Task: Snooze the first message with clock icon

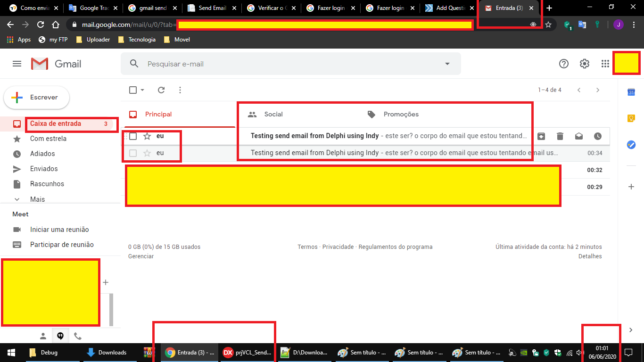Action: coord(598,136)
